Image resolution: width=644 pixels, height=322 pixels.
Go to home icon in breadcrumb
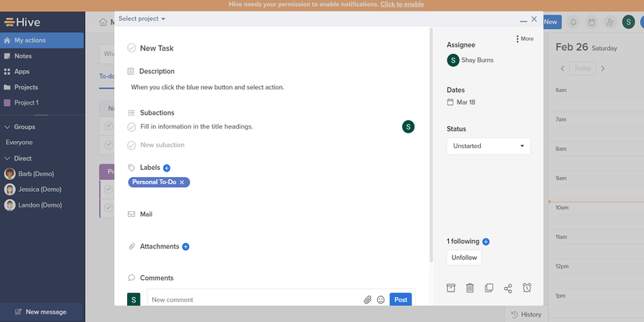coord(103,22)
